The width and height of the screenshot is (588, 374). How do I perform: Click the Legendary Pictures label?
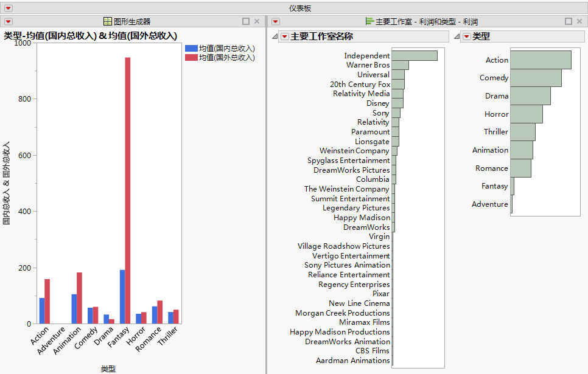click(356, 208)
